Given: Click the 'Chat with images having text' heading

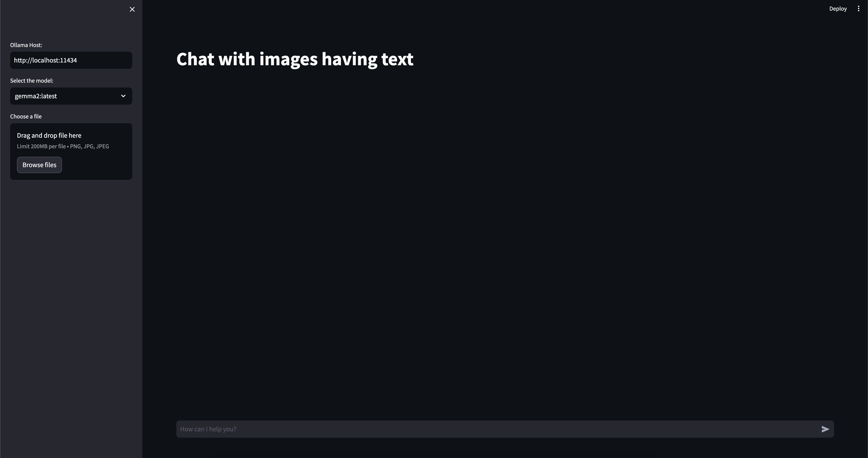Looking at the screenshot, I should coord(295,59).
